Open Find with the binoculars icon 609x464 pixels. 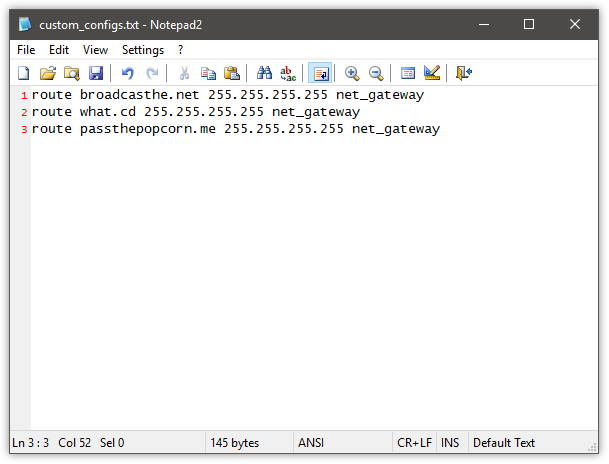click(264, 73)
